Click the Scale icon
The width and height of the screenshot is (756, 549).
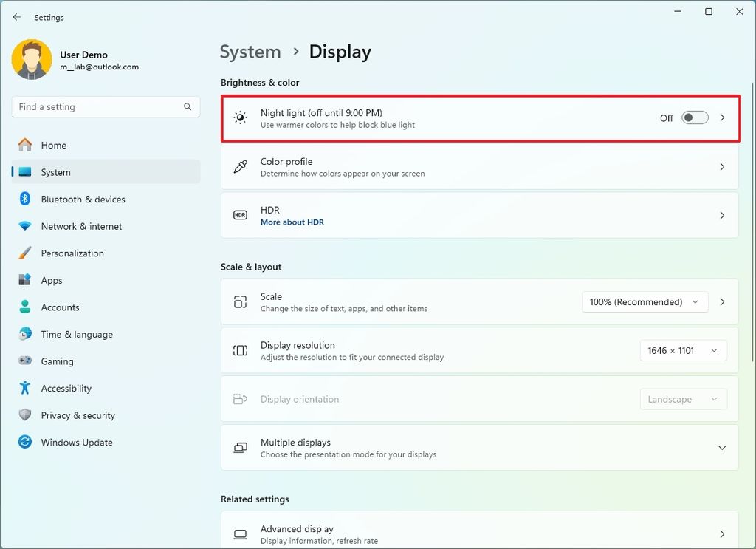click(x=240, y=302)
